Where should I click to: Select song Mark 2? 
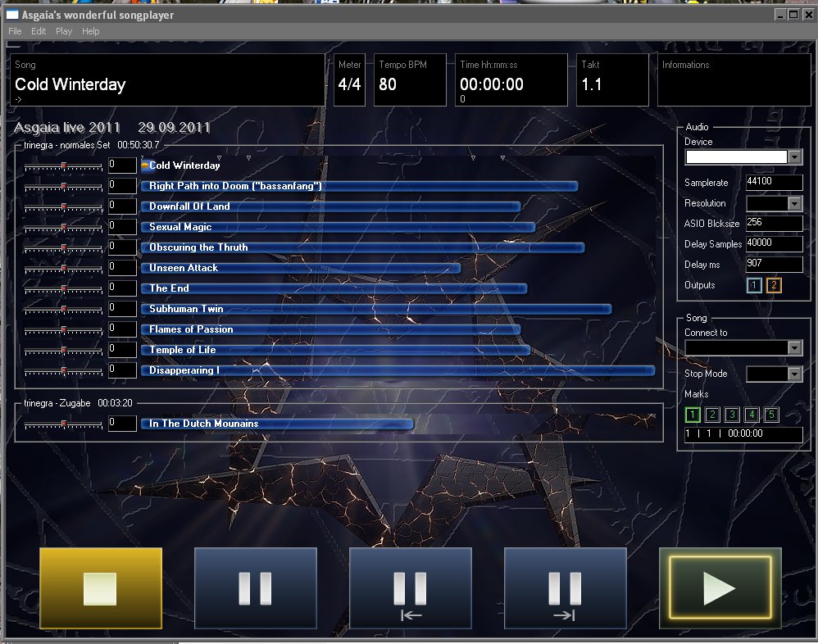[712, 415]
